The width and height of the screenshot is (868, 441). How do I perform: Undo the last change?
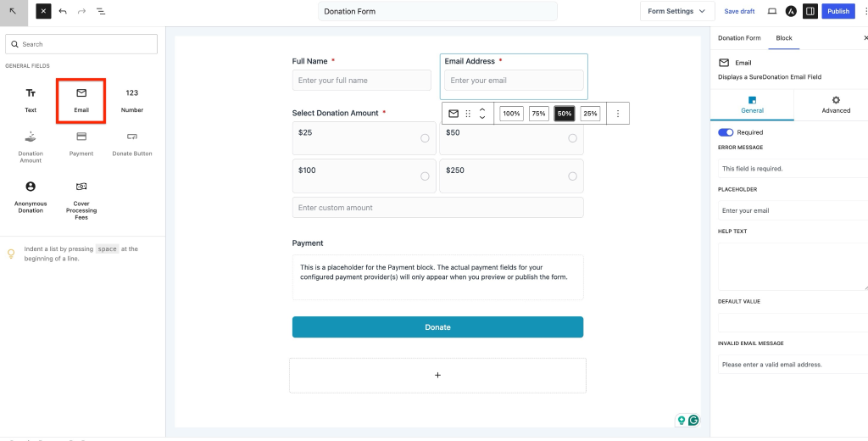click(63, 11)
